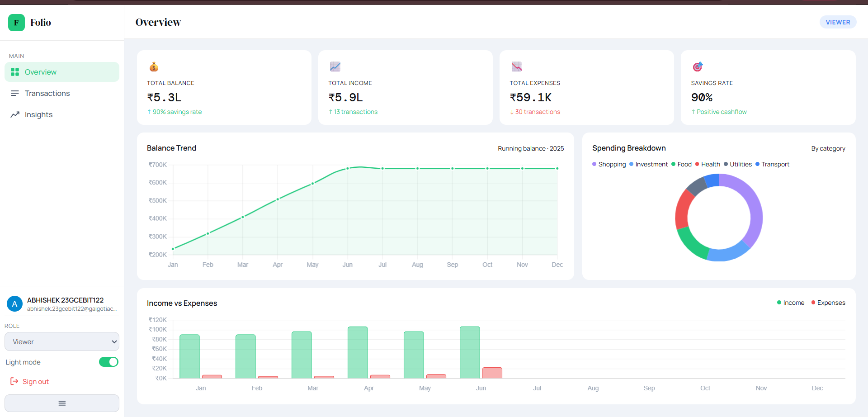Viewport: 868px width, 417px height.
Task: Click the target icon on Savings Rate
Action: [698, 67]
